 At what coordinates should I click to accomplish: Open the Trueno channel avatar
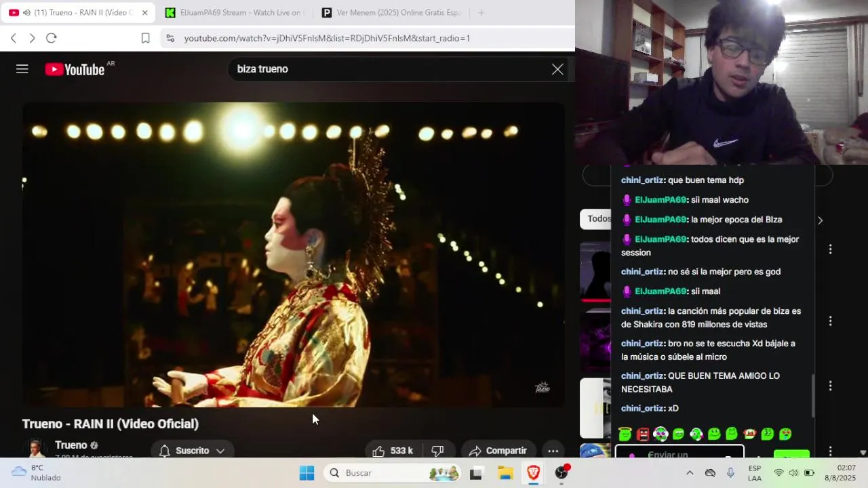(x=35, y=448)
